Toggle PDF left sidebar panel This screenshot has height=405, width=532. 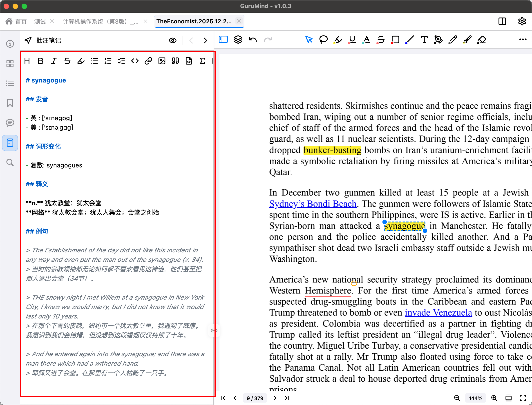[x=223, y=39]
